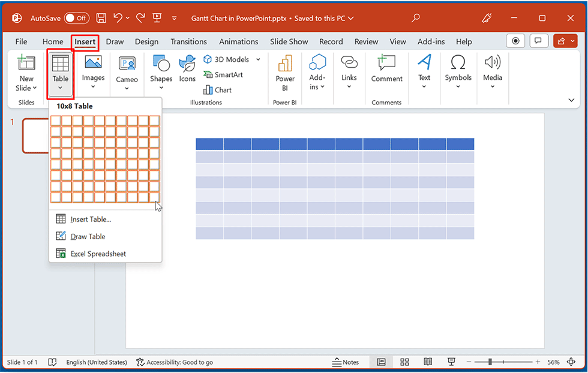
Task: Toggle Normal view in status bar
Action: click(x=381, y=362)
